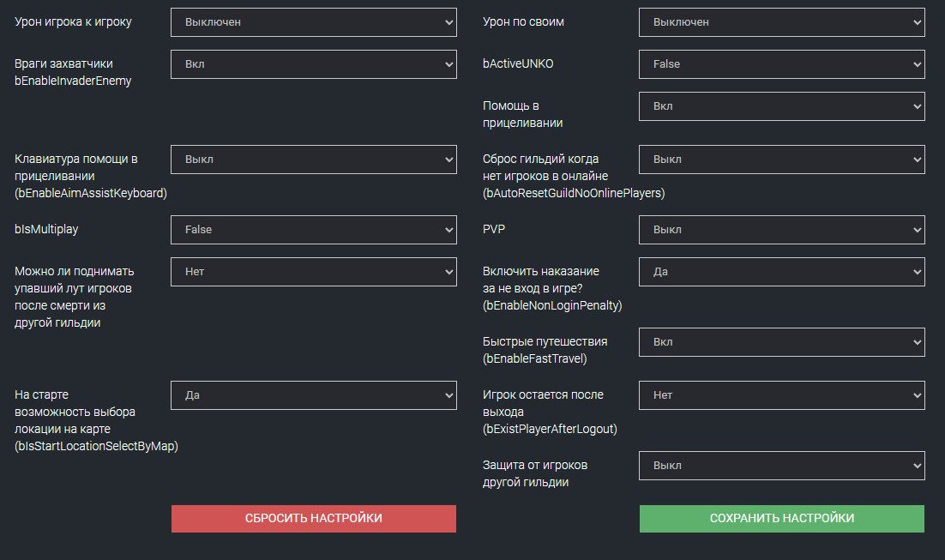Open the bIsStartLocationSelectByMap dropdown
The width and height of the screenshot is (945, 560).
(x=313, y=395)
